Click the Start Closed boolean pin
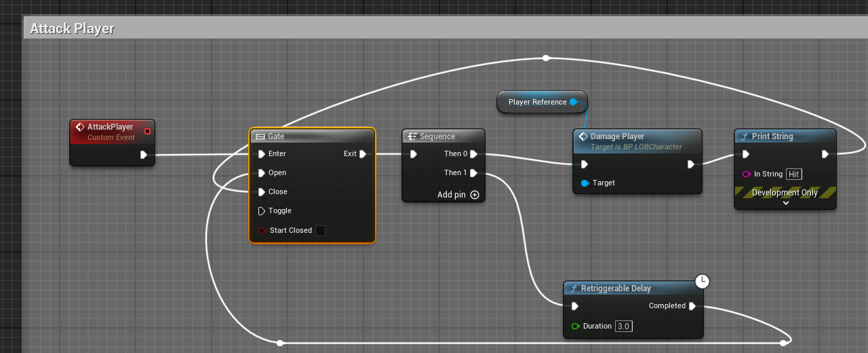Screen dimensions: 868x353 [262, 231]
